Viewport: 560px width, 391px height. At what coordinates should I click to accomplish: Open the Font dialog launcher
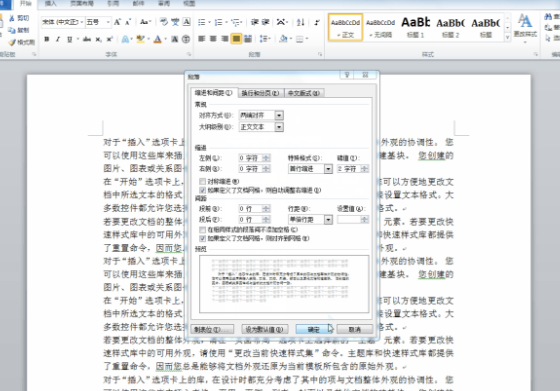(x=189, y=54)
